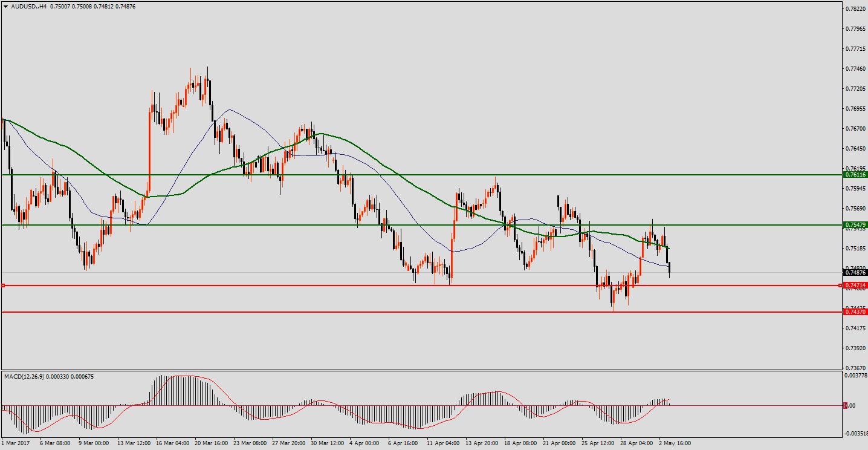Click the 0.003778 MACD scale value
This screenshot has height=450, width=868.
pos(855,376)
